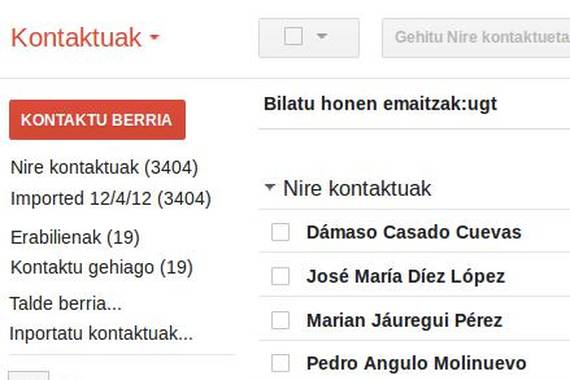Tick Marian Jáuregui Pérez checkbox
Image resolution: width=570 pixels, height=380 pixels.
point(280,320)
